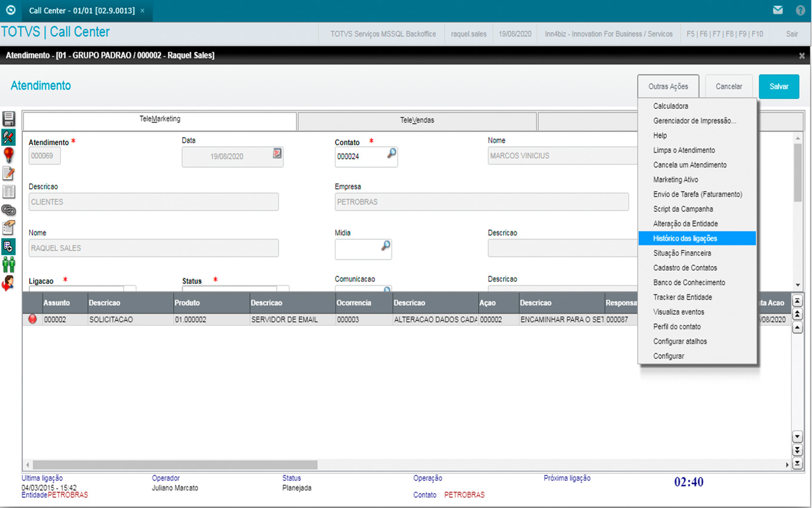Viewport: 812px width, 508px height.
Task: Click the two green people sidebar icon
Action: click(x=9, y=264)
